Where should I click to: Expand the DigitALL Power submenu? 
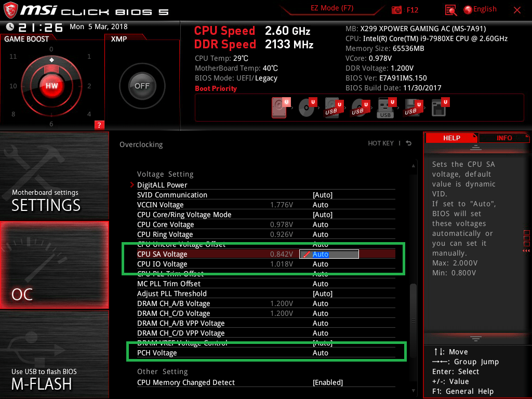pyautogui.click(x=162, y=185)
